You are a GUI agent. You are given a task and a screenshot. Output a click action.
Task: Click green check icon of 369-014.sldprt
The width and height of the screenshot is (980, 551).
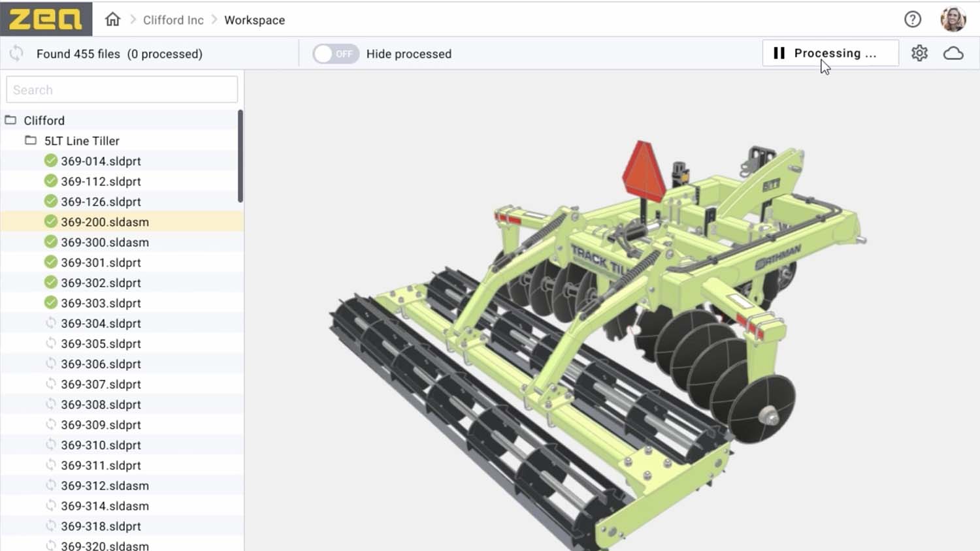pyautogui.click(x=51, y=161)
